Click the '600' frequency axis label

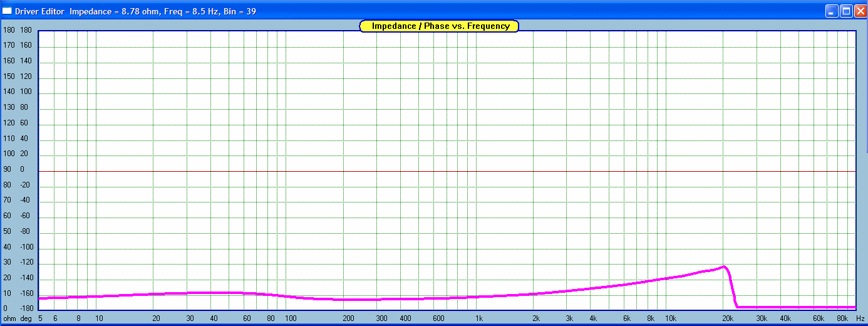coord(439,318)
